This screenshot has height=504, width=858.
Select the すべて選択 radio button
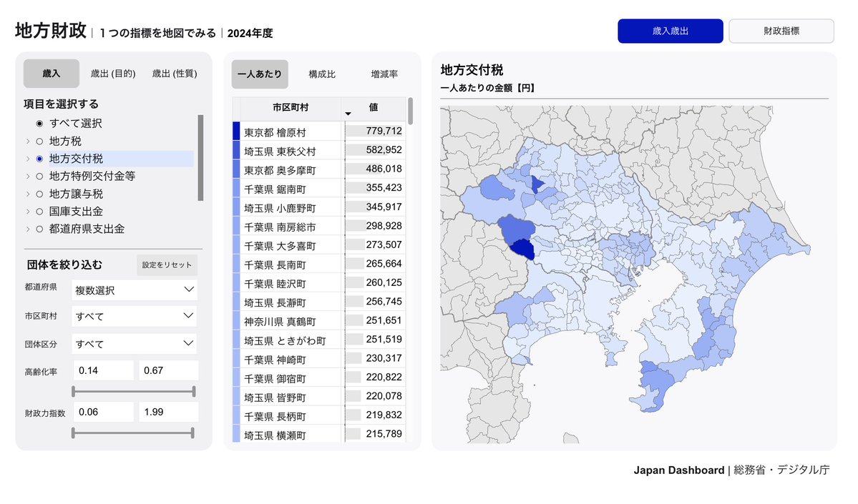tap(39, 124)
